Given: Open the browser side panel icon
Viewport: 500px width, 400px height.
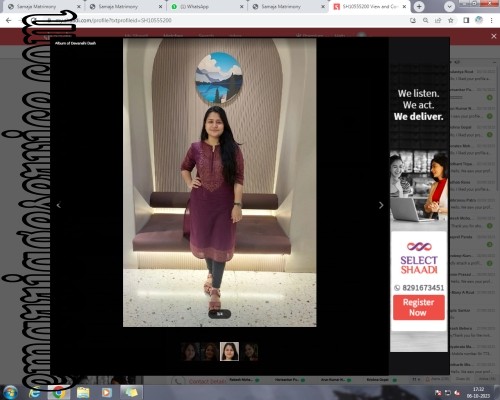Looking at the screenshot, I should pyautogui.click(x=466, y=20).
